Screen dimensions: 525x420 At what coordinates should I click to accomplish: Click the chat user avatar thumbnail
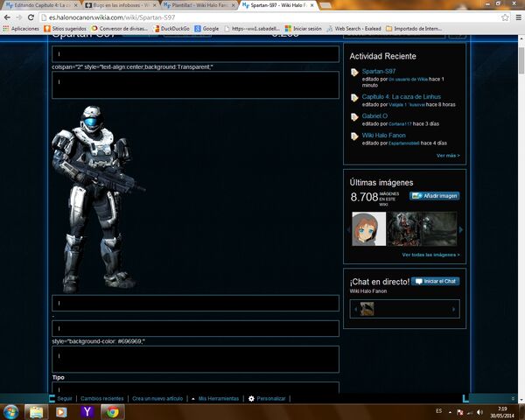pyautogui.click(x=367, y=309)
